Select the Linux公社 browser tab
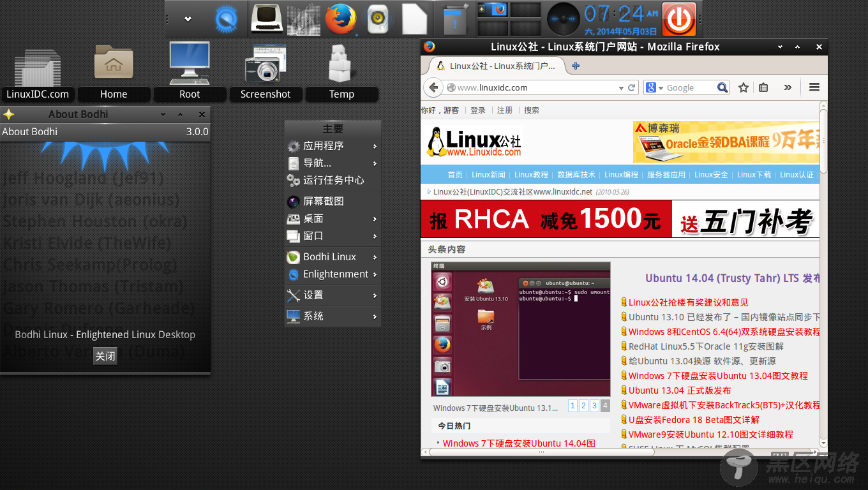The image size is (868, 490). [x=495, y=66]
